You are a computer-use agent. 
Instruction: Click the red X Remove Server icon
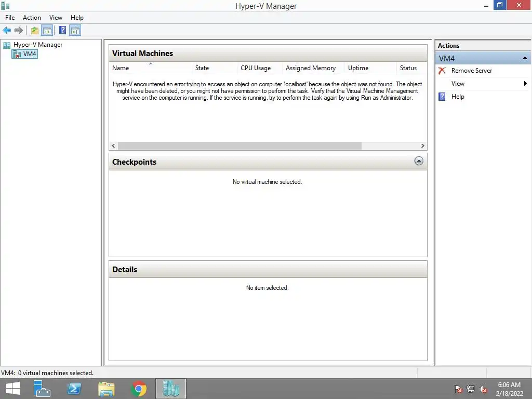[x=442, y=71]
